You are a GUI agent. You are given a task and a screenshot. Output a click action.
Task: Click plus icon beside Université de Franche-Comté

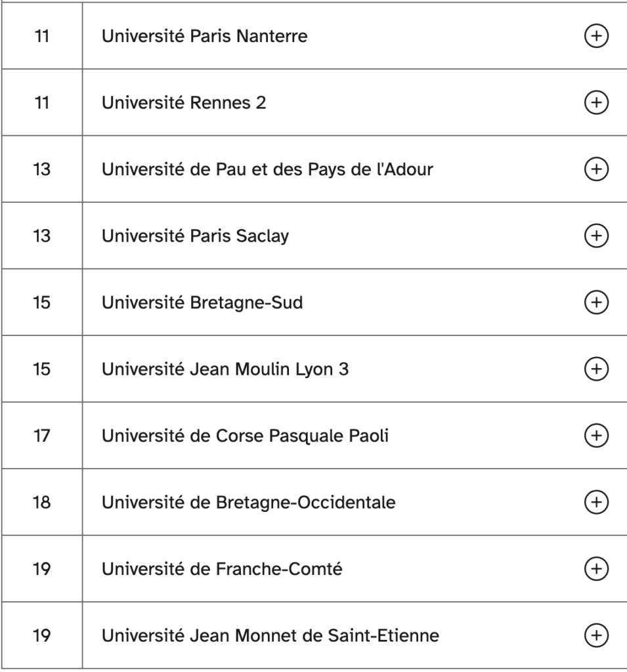tap(596, 569)
